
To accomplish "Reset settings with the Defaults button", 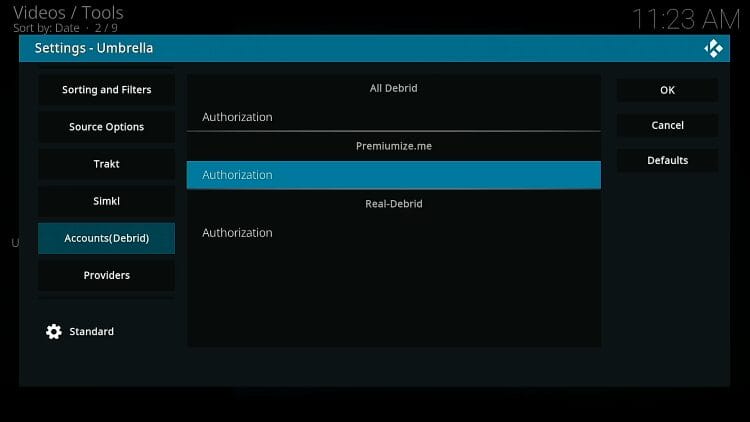I will (667, 160).
